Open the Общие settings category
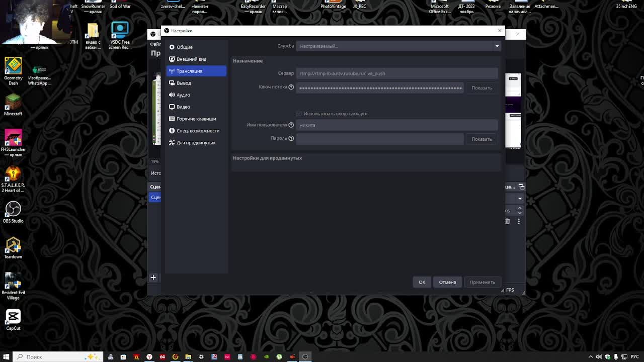 point(196,47)
